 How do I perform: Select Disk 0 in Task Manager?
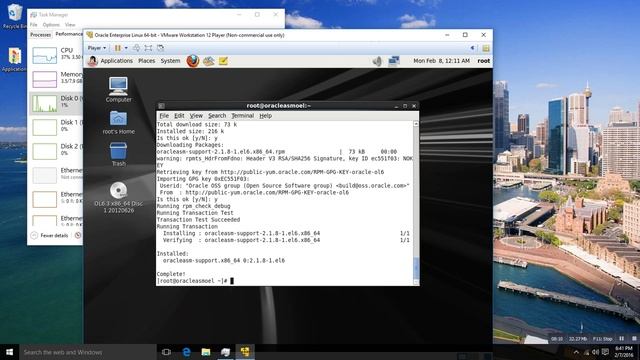pos(56,103)
